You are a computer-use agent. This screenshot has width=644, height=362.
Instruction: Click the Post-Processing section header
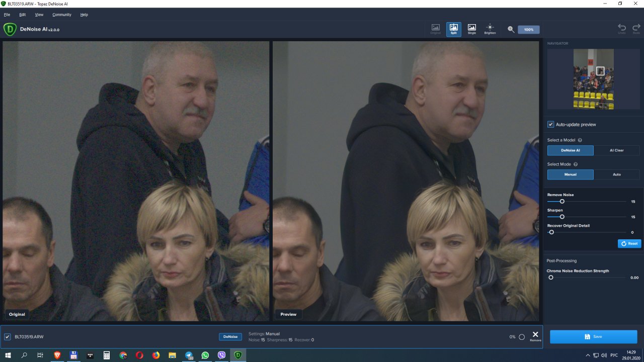point(561,260)
